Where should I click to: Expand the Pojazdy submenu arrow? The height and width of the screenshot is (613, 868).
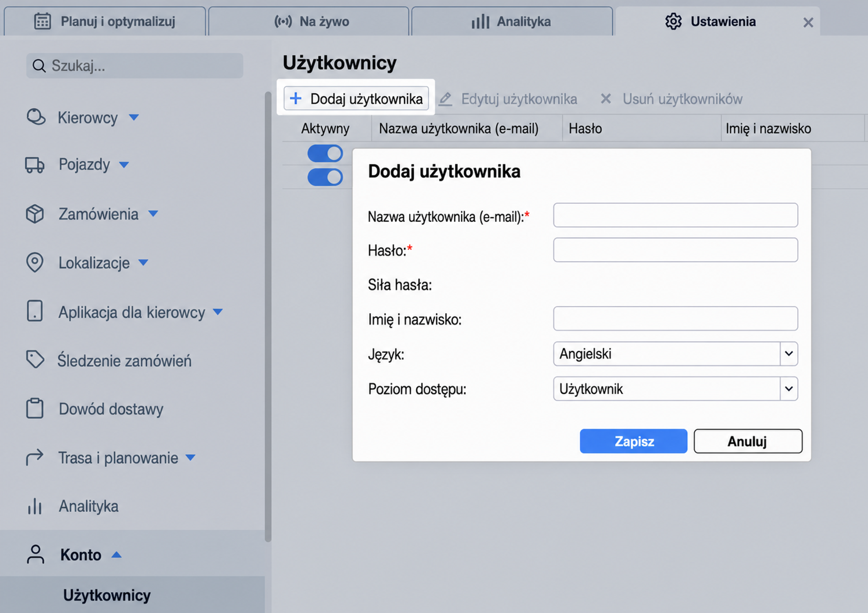coord(124,165)
